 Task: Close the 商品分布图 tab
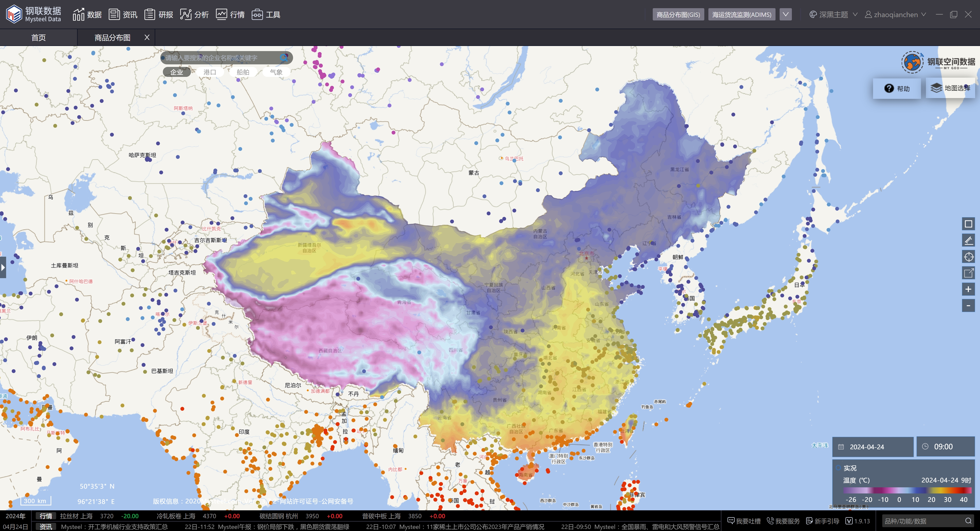point(147,37)
